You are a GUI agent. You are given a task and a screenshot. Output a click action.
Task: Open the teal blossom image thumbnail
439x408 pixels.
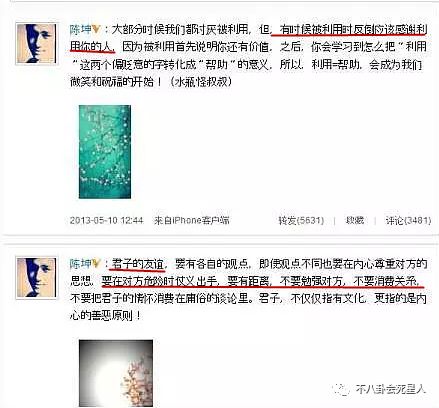coord(105,152)
